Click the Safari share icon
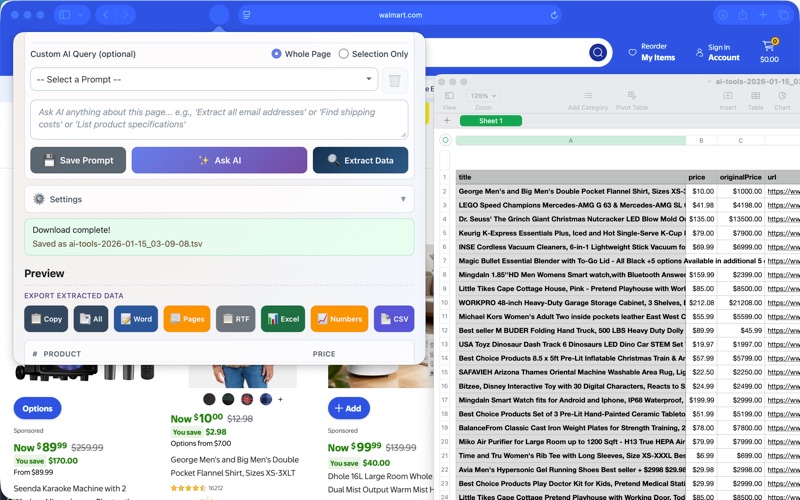 tap(743, 15)
